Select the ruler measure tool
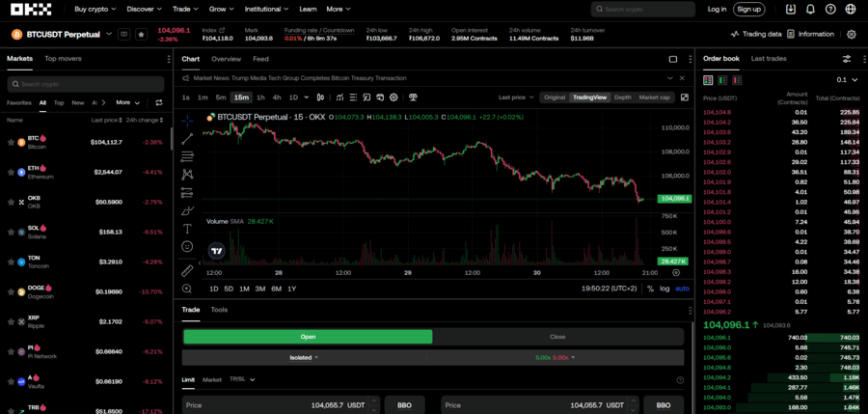Image resolution: width=868 pixels, height=414 pixels. click(187, 270)
